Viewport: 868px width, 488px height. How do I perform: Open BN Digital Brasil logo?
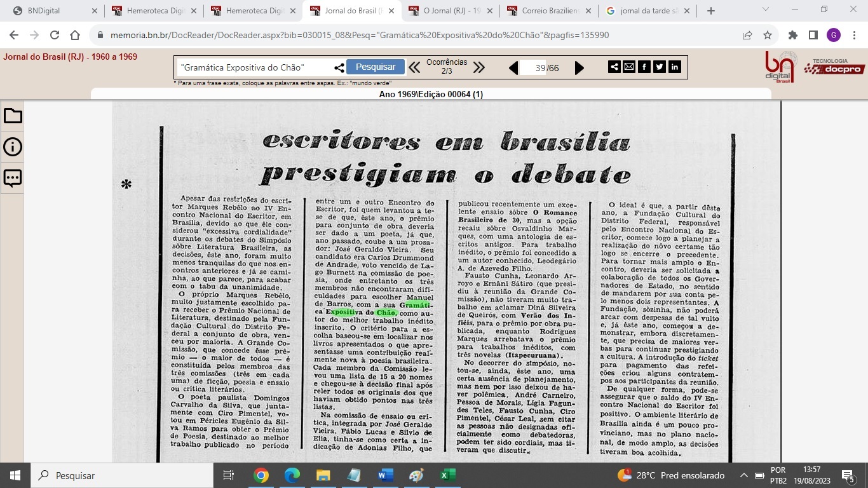pyautogui.click(x=781, y=67)
